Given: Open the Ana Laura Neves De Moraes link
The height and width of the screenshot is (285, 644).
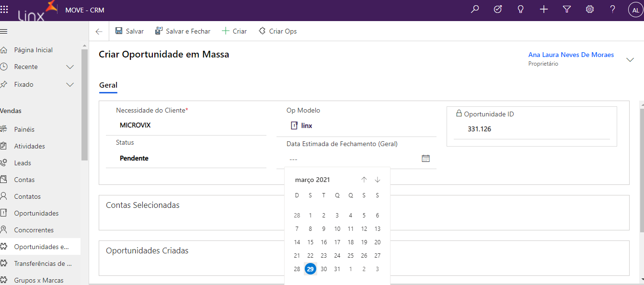Looking at the screenshot, I should (x=571, y=55).
